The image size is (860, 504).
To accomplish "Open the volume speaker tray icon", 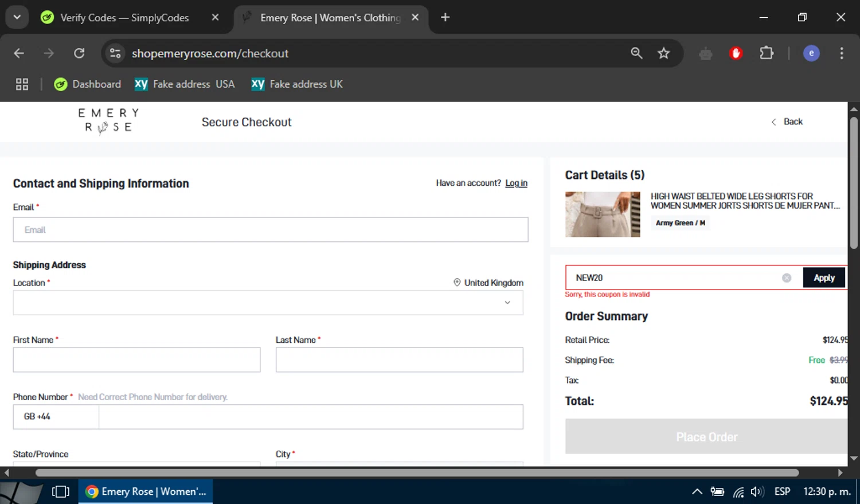I will tap(757, 492).
